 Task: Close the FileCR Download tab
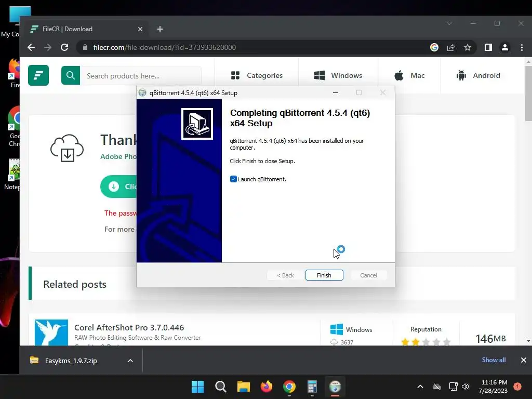point(140,29)
